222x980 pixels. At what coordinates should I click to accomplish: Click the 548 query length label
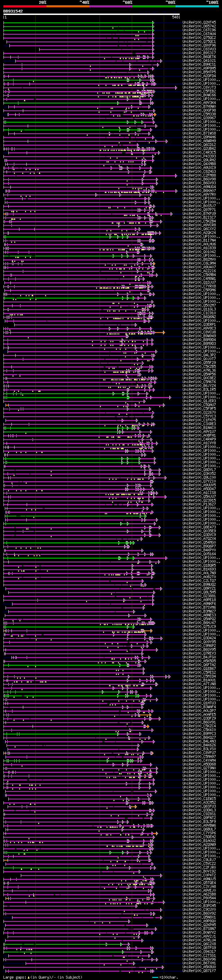click(175, 17)
